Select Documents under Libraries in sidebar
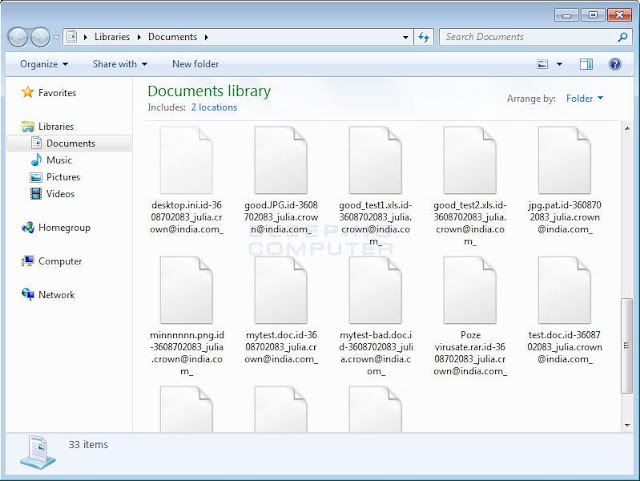 [x=70, y=143]
